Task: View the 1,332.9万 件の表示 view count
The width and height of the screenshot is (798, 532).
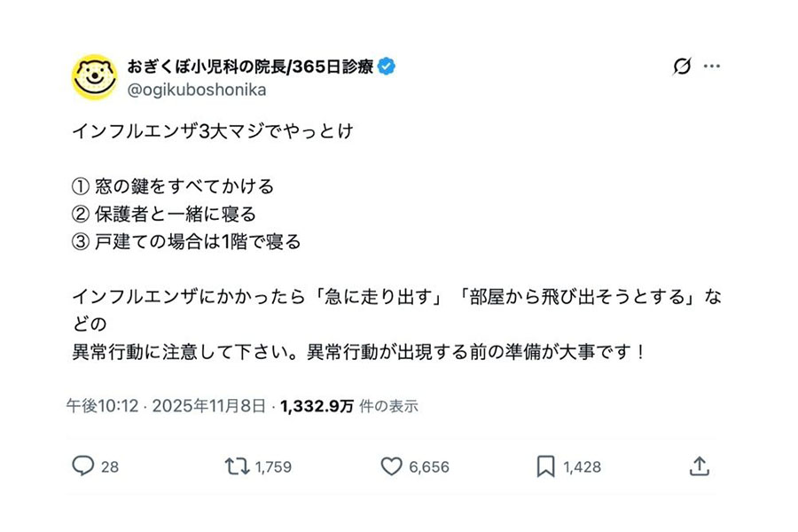Action: 348,406
